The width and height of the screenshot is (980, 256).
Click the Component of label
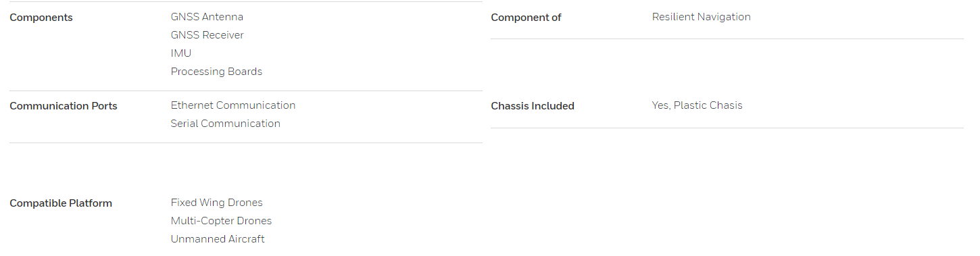526,18
